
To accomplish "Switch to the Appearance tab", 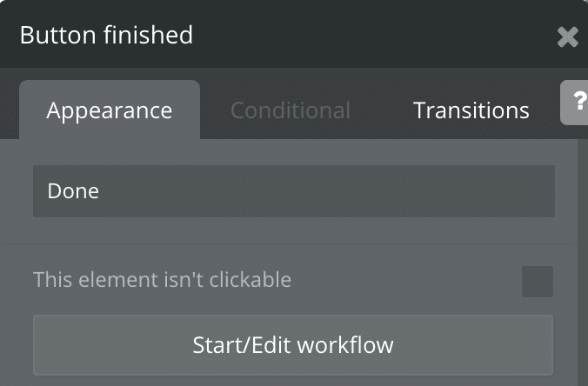I will click(110, 111).
